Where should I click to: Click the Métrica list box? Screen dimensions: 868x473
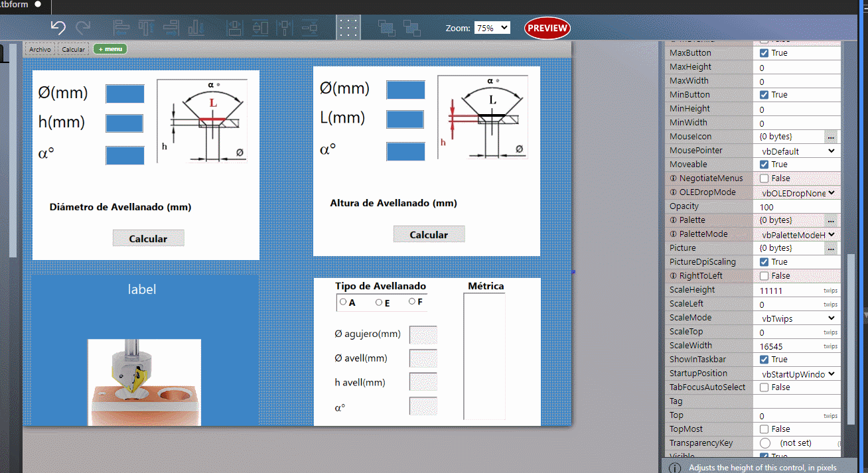pyautogui.click(x=484, y=357)
